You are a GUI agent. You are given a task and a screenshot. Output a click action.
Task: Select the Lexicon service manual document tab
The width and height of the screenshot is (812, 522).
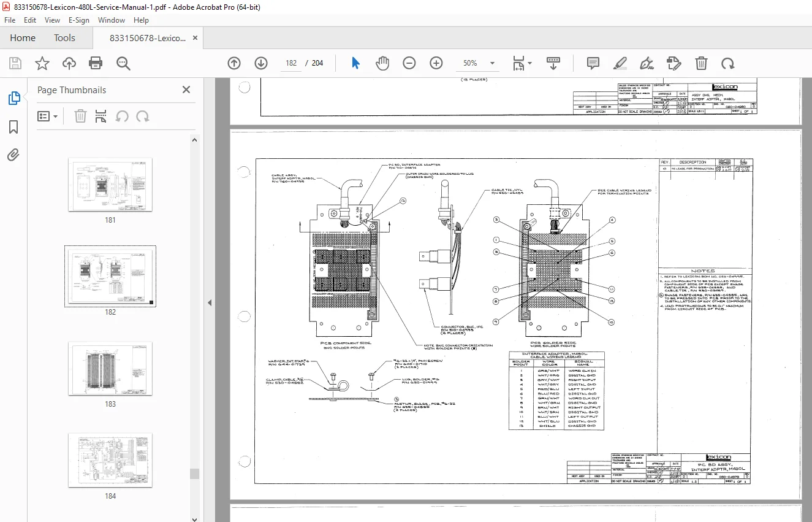(148, 38)
